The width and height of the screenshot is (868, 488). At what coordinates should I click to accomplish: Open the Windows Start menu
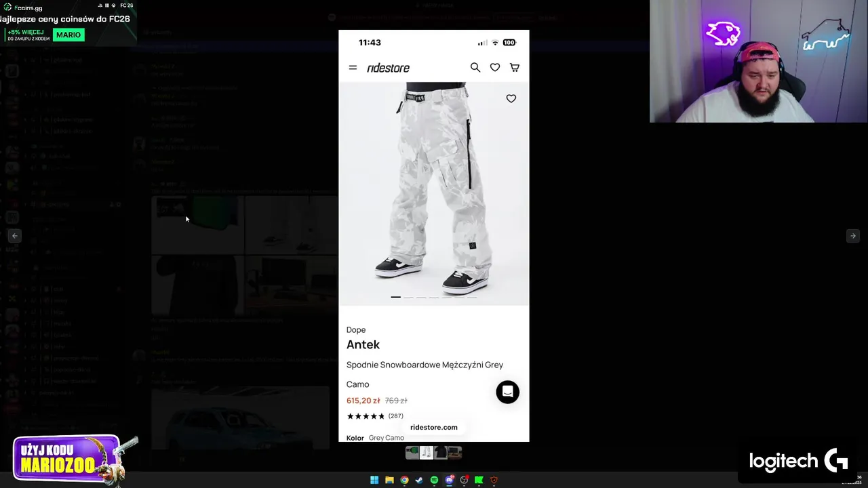pos(374,480)
